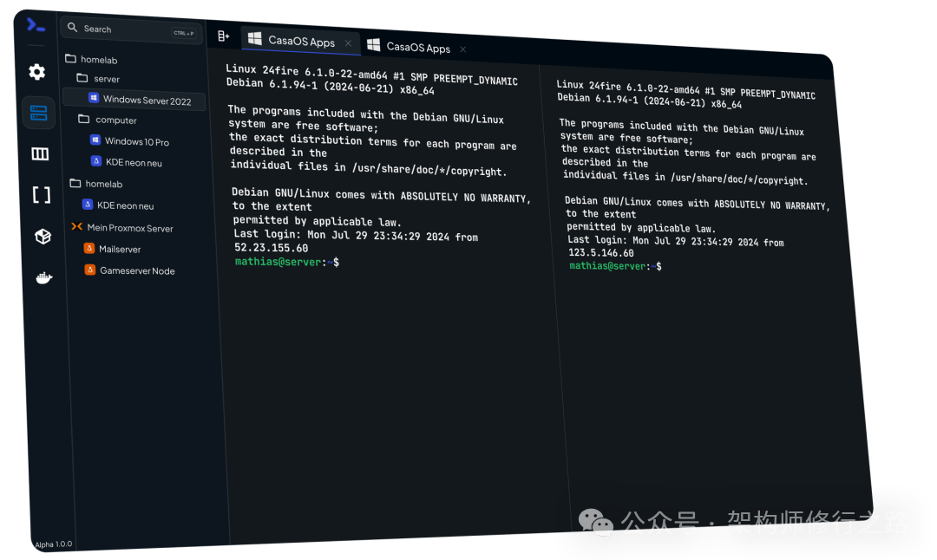Open the Docker whale sidebar icon

pos(43,278)
